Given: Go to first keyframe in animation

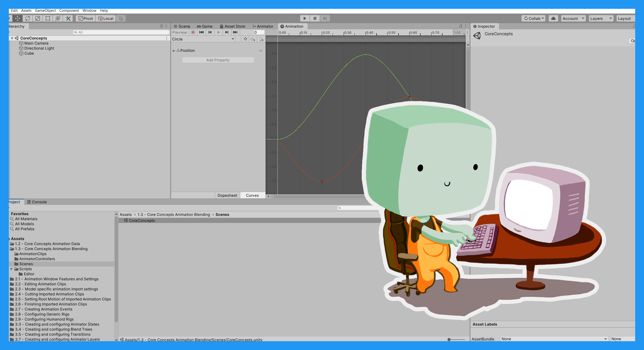Looking at the screenshot, I should point(201,32).
